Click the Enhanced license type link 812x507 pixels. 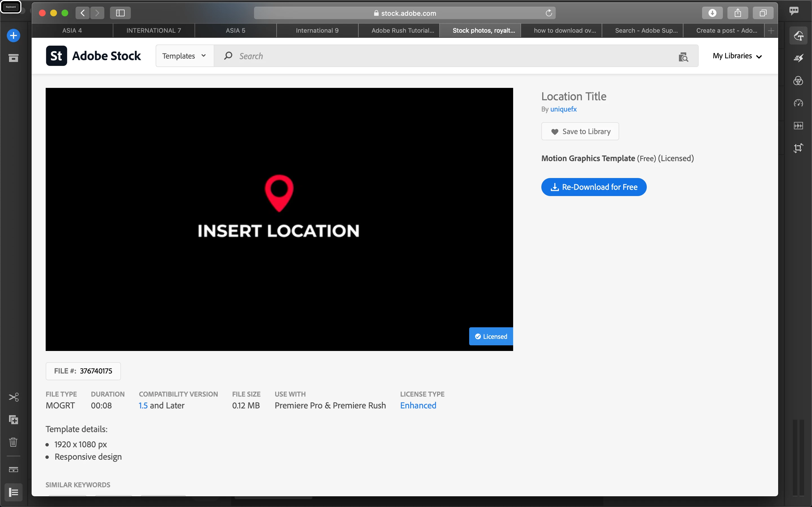[x=418, y=405]
